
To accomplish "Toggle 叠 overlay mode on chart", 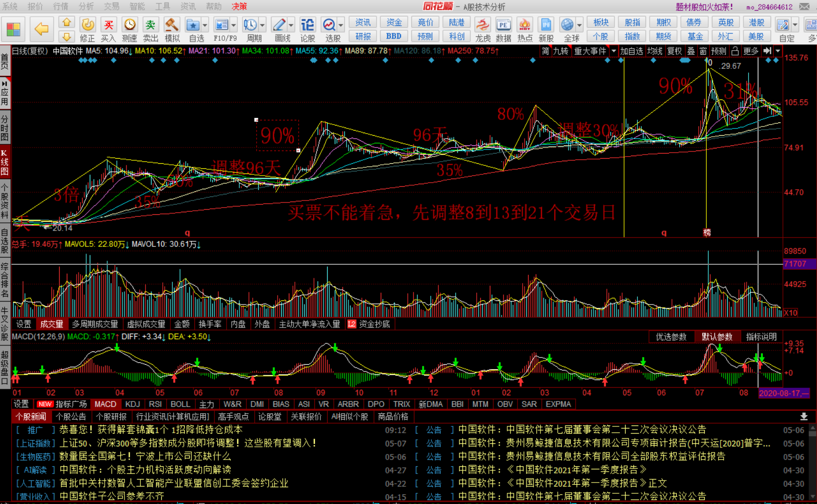I will [690, 51].
